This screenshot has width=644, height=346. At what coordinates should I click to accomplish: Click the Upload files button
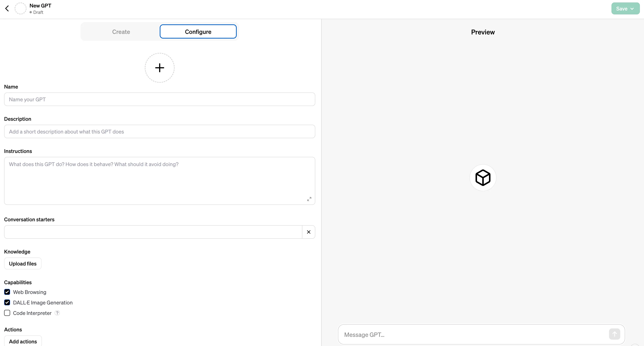pos(23,263)
